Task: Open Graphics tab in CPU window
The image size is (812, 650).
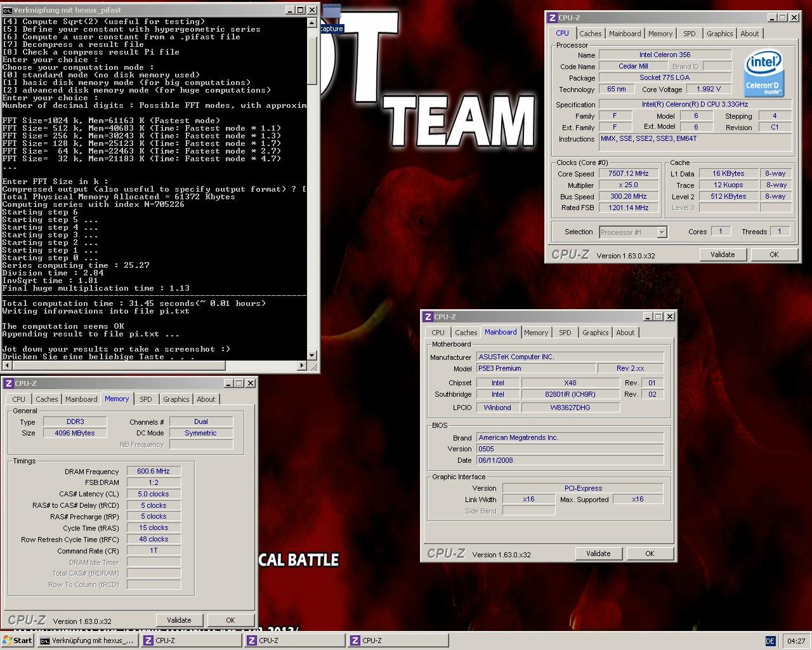Action: click(x=720, y=34)
